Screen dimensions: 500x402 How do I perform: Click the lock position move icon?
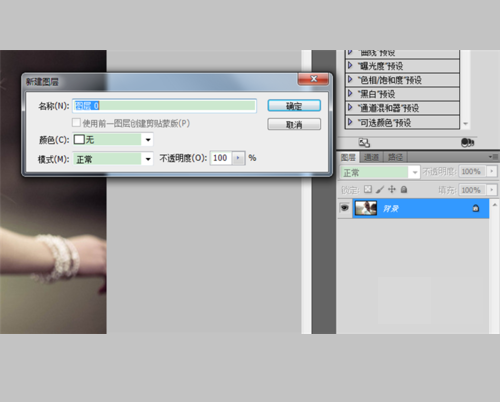[392, 189]
